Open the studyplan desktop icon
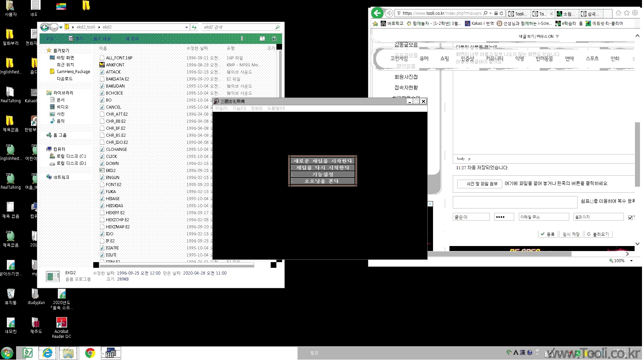The width and height of the screenshot is (644, 362). [36, 296]
